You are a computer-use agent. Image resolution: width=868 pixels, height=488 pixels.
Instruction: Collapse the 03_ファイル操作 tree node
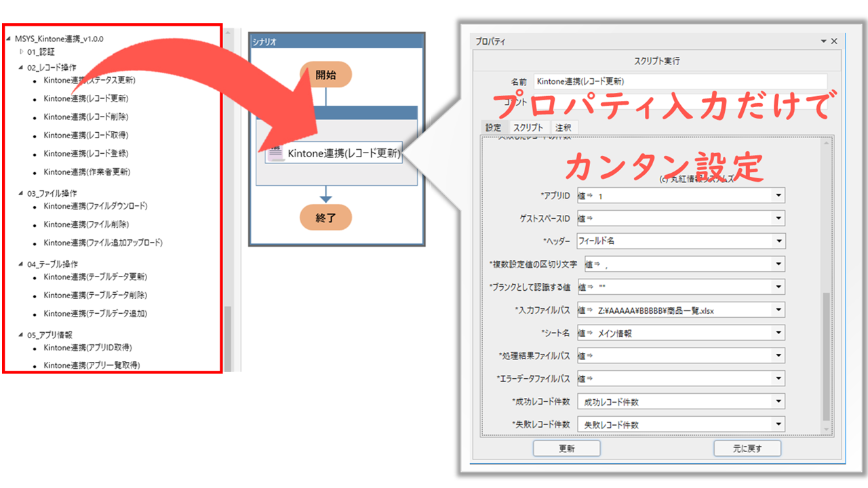click(21, 193)
